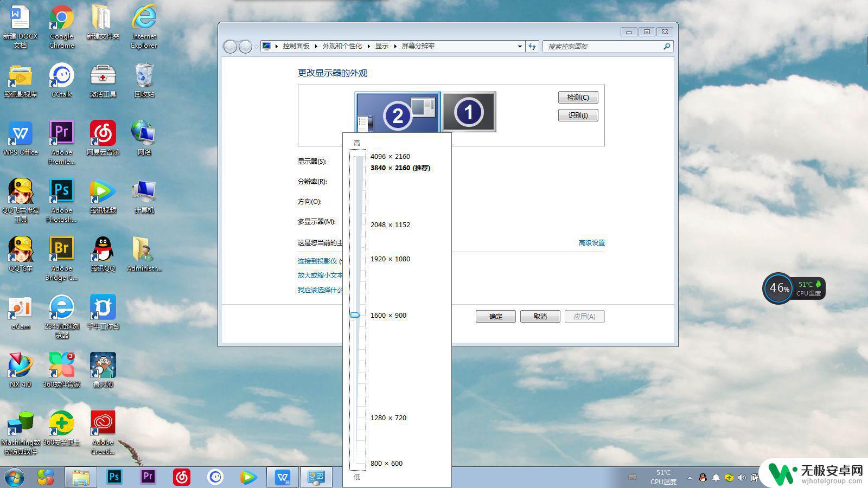Open the 新建 DOCX 文档 desktop file
Image resolution: width=868 pixels, height=488 pixels.
click(x=21, y=27)
